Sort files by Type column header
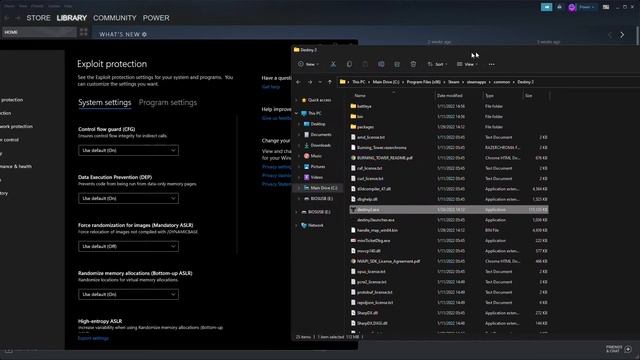640x360 pixels. pyautogui.click(x=489, y=96)
